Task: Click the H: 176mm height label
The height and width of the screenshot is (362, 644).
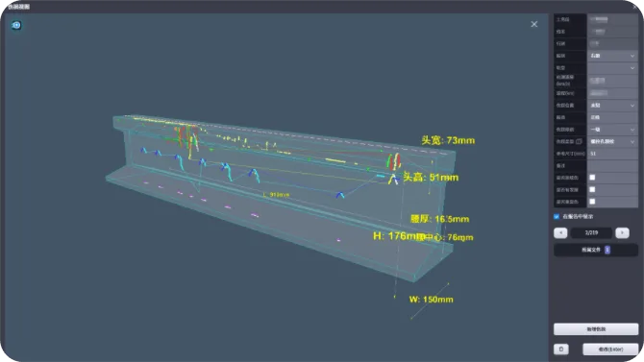Action: [x=398, y=236]
